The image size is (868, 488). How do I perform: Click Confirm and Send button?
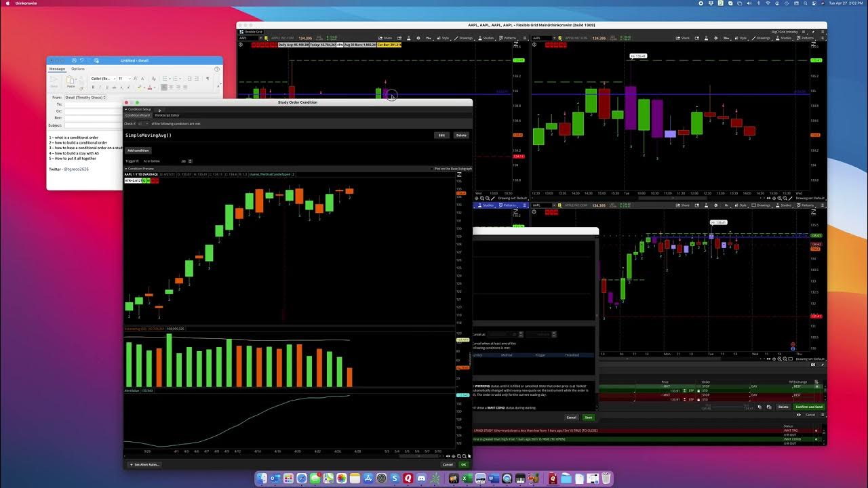[x=809, y=407]
